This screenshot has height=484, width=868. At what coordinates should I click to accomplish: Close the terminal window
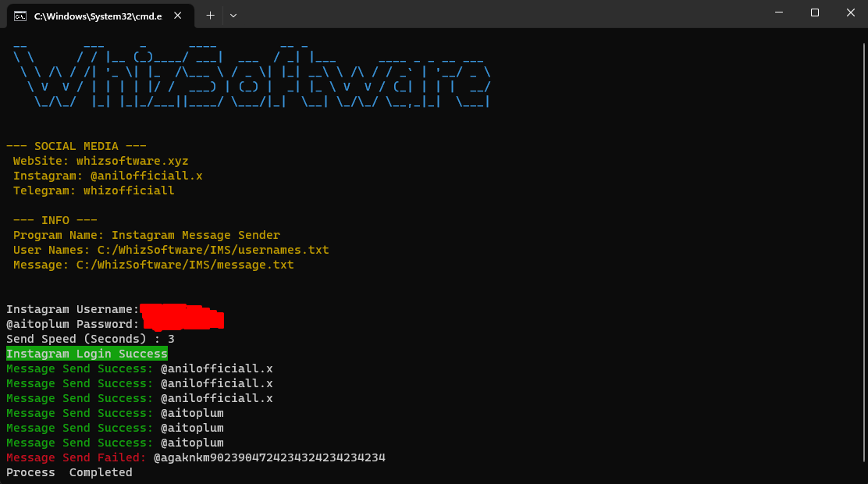click(850, 12)
